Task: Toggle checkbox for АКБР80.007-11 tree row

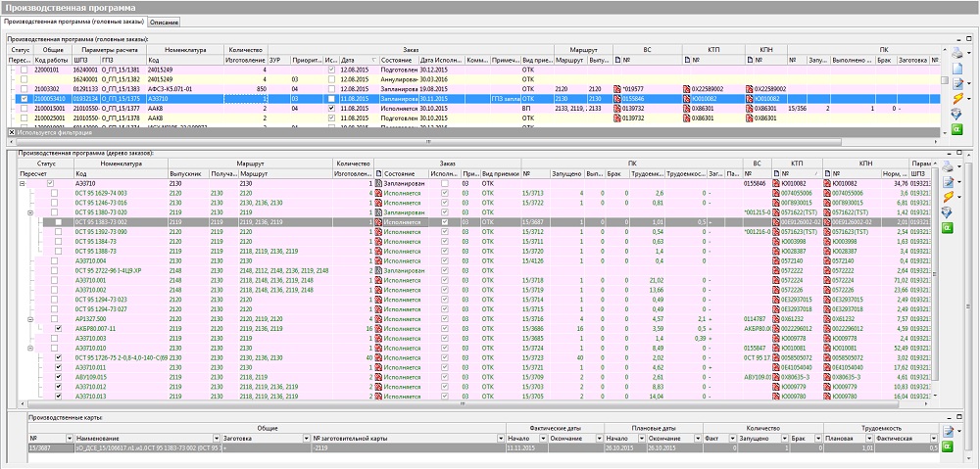Action: [59, 328]
